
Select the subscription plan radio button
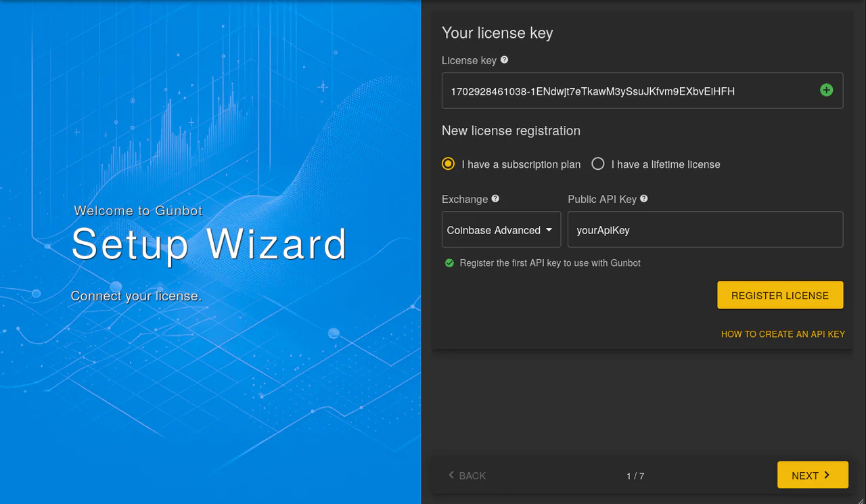click(448, 164)
